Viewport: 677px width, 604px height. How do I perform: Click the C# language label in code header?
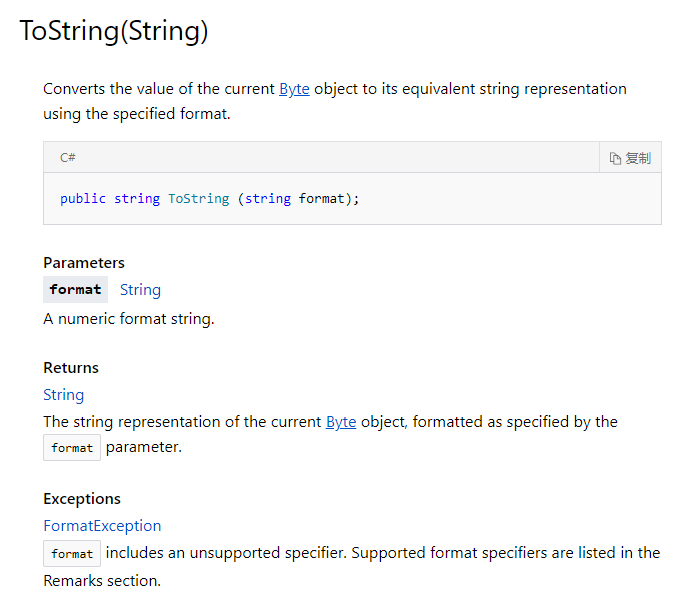coord(68,158)
